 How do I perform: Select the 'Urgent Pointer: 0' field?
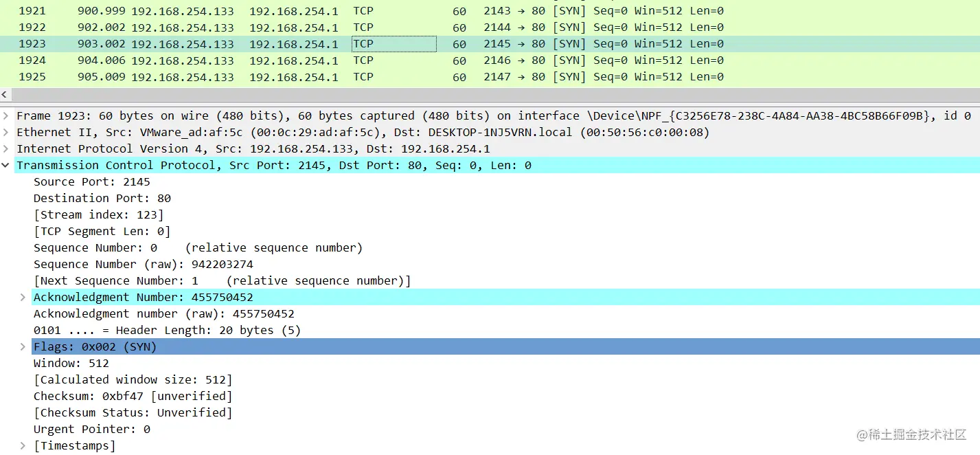(92, 429)
